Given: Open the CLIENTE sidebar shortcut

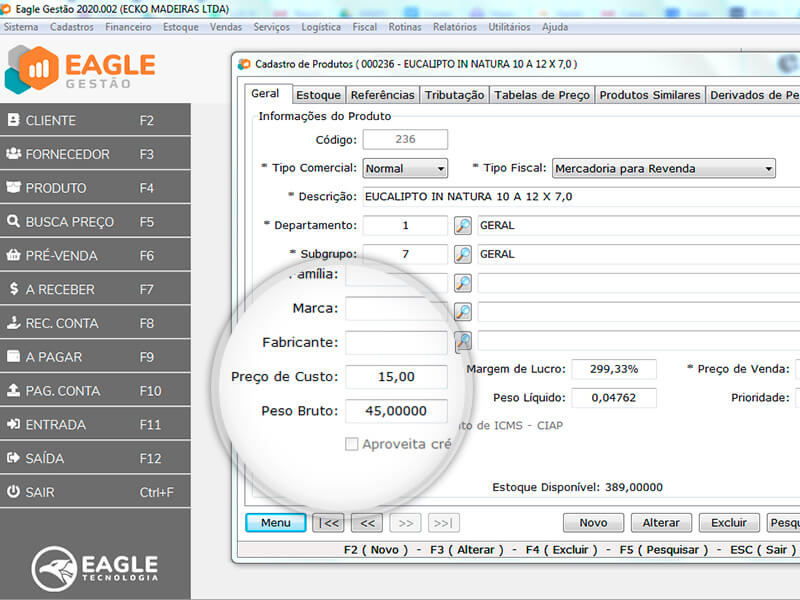Looking at the screenshot, I should (x=95, y=120).
